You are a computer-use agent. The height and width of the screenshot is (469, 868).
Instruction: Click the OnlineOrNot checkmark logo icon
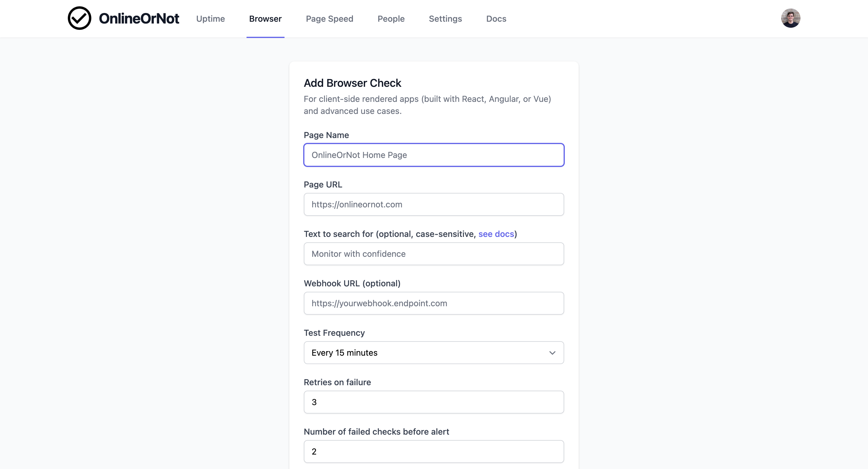pos(80,18)
